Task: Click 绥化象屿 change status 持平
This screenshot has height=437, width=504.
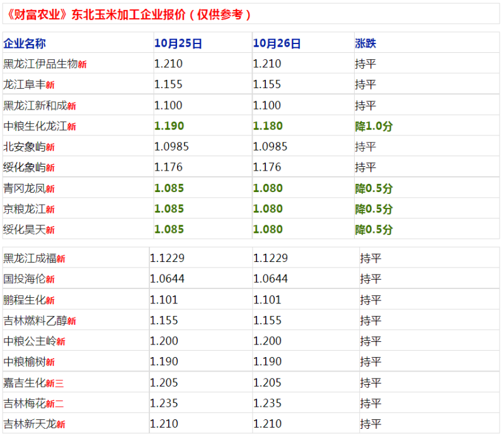Action: tap(365, 167)
